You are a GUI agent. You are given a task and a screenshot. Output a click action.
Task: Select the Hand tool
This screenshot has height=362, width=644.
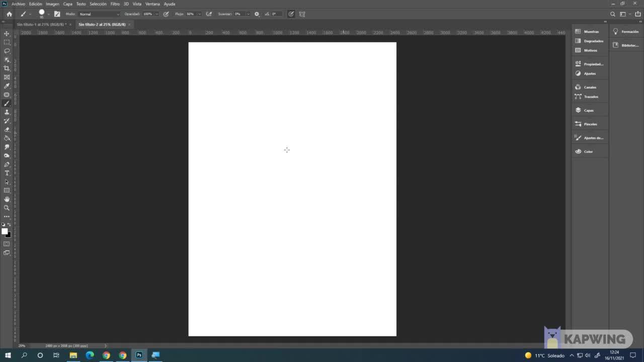tap(7, 199)
